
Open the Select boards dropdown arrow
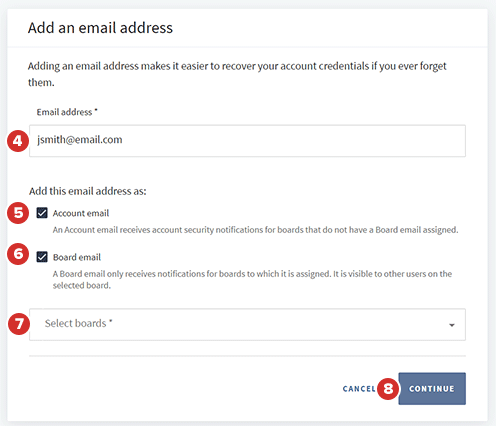click(452, 325)
